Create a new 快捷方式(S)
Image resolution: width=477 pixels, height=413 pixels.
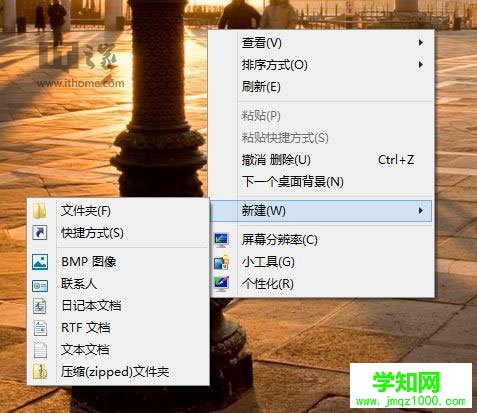tap(118, 233)
